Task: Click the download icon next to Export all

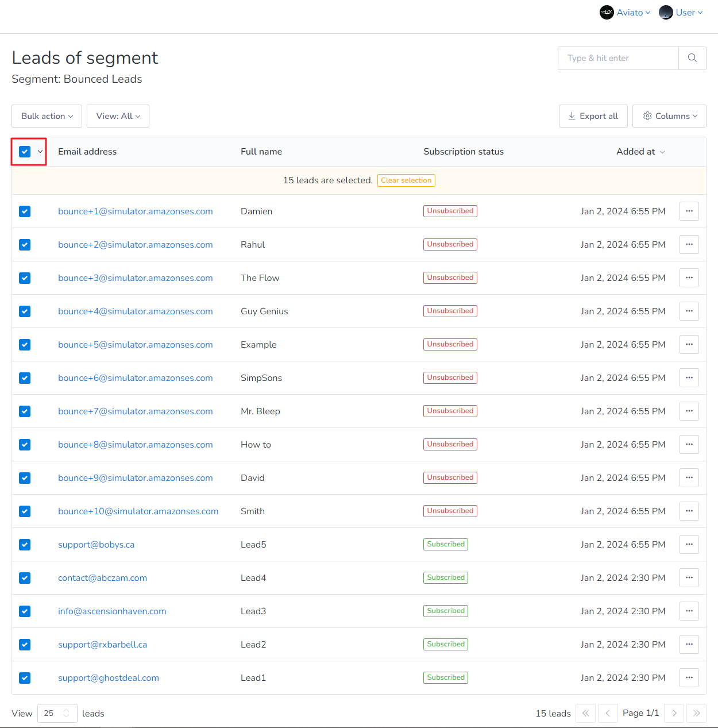Action: pos(572,115)
